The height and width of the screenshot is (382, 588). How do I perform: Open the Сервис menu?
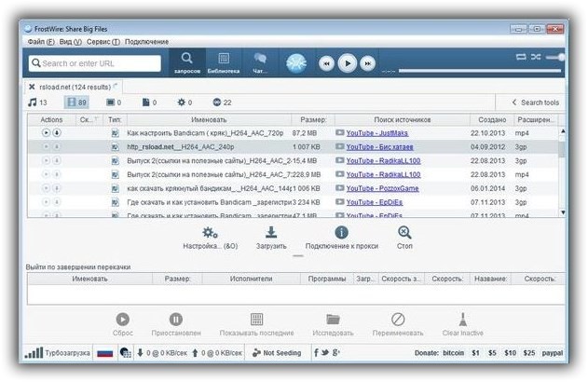(103, 42)
